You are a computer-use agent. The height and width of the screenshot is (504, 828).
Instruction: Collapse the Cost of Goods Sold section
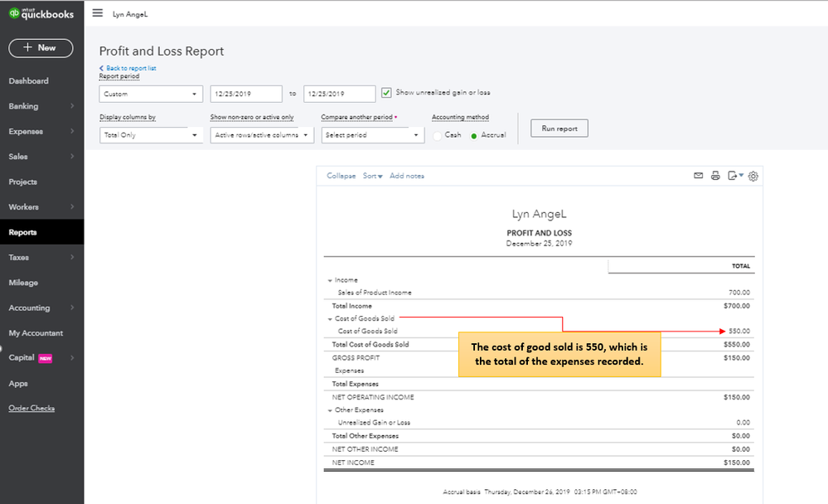pos(330,319)
